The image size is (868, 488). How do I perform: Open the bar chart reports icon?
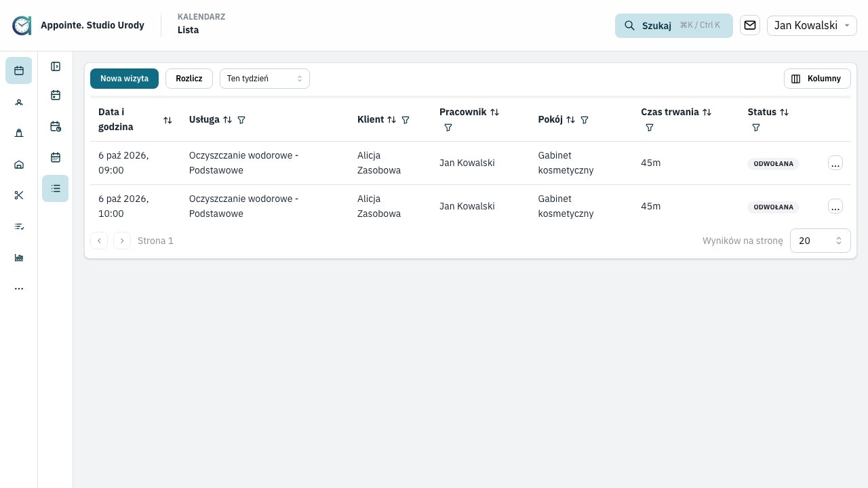click(x=19, y=258)
